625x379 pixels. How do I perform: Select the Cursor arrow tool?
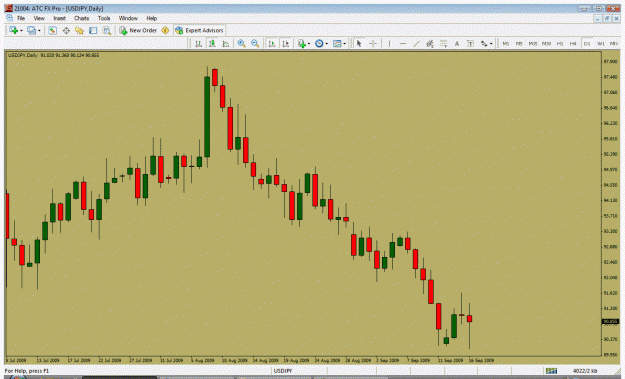click(x=359, y=43)
